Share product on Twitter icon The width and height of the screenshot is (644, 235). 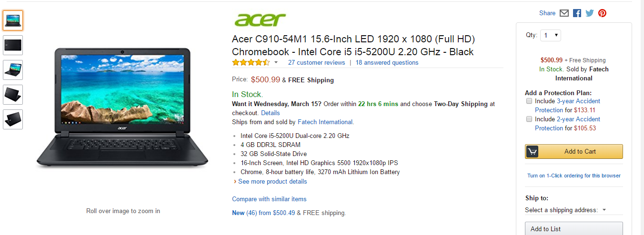pos(590,13)
